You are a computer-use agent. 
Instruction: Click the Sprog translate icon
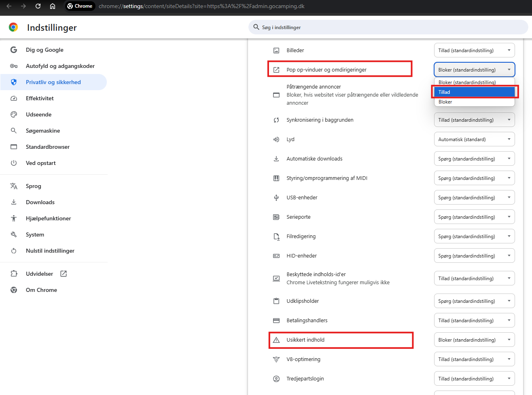point(14,186)
